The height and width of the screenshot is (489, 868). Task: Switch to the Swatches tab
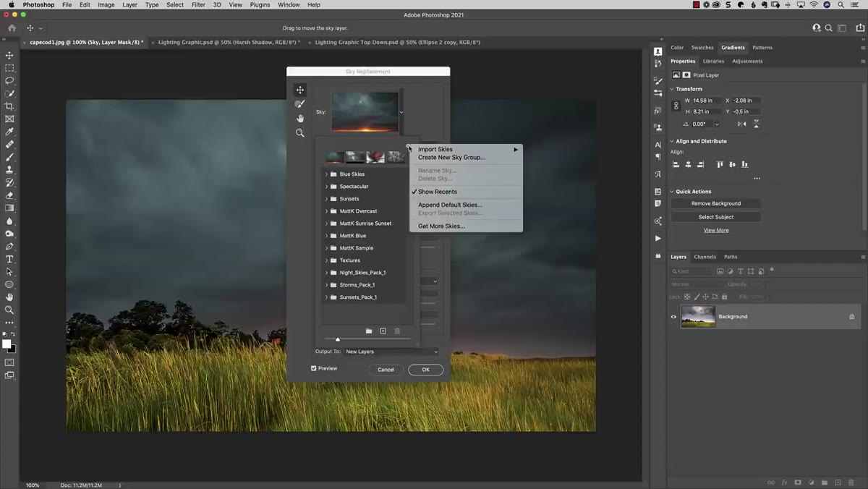point(702,48)
